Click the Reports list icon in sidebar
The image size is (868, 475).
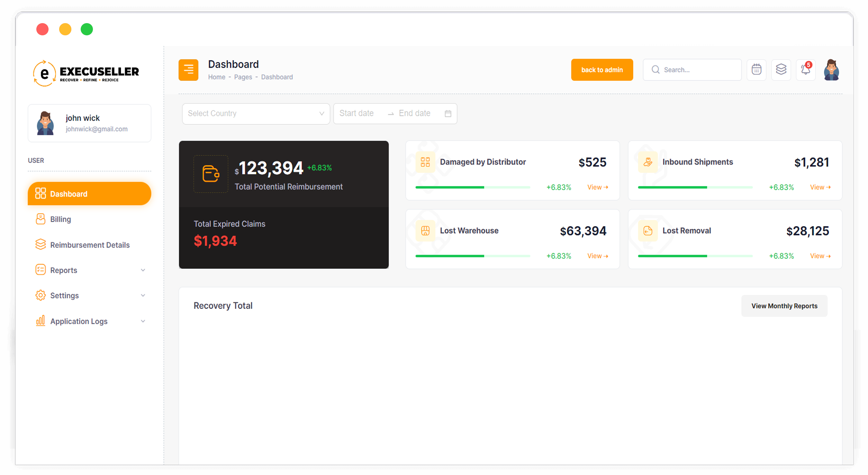pyautogui.click(x=41, y=270)
